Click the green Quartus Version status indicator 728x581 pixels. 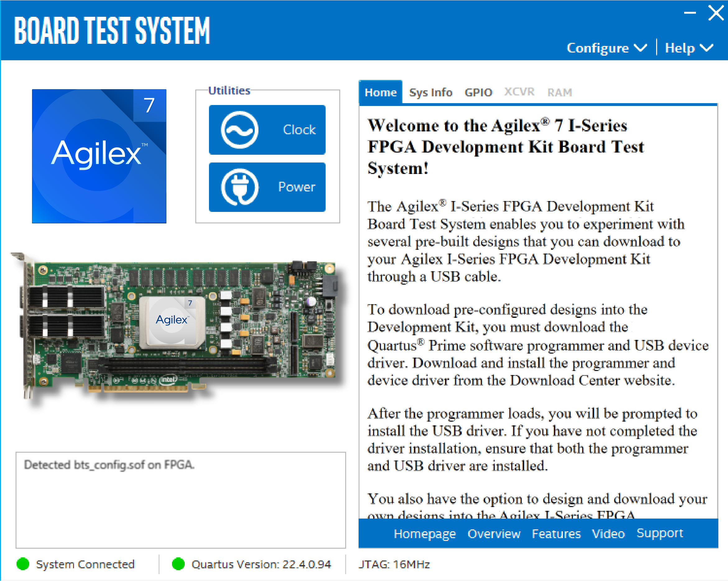point(178,564)
